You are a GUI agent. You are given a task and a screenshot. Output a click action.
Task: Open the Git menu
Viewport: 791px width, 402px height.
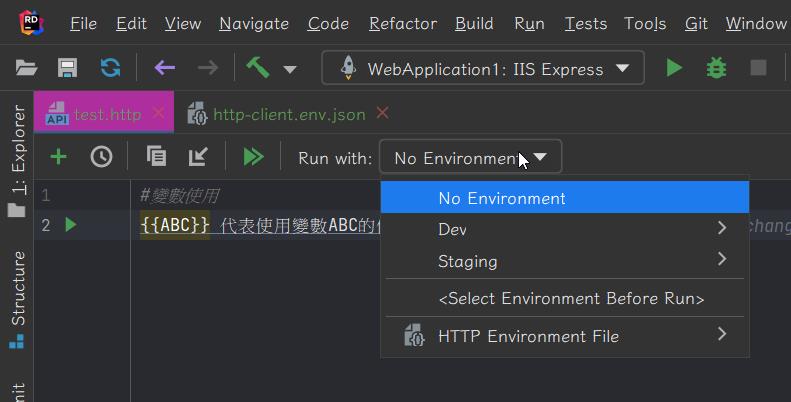(x=696, y=23)
